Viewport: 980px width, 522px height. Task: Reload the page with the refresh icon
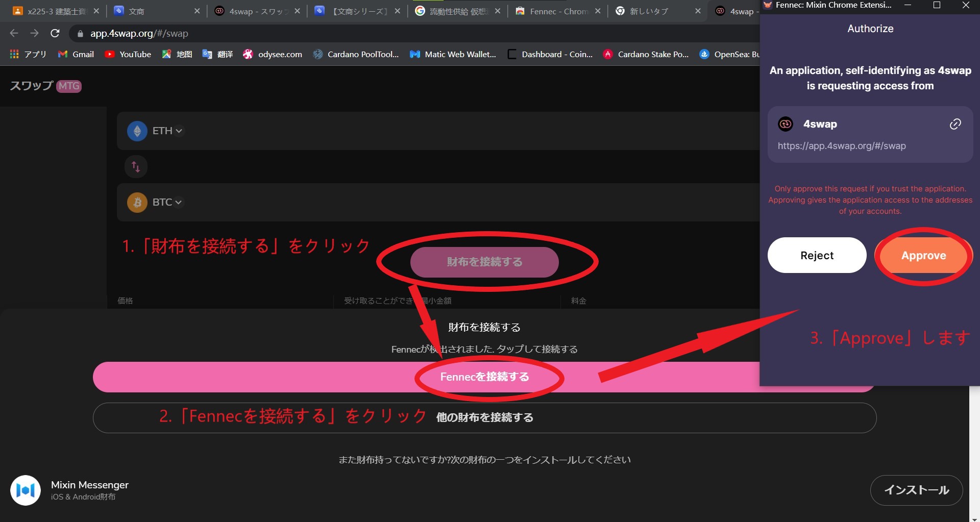coord(55,34)
